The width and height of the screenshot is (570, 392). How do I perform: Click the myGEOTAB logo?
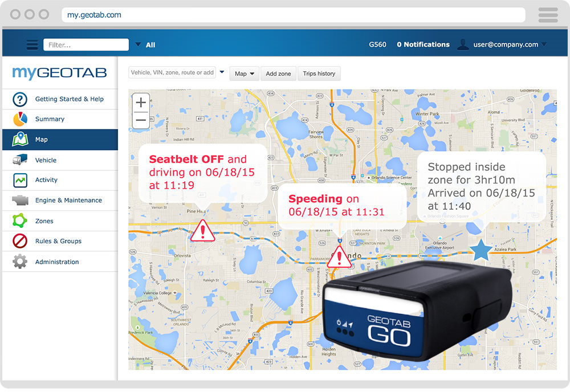[60, 73]
